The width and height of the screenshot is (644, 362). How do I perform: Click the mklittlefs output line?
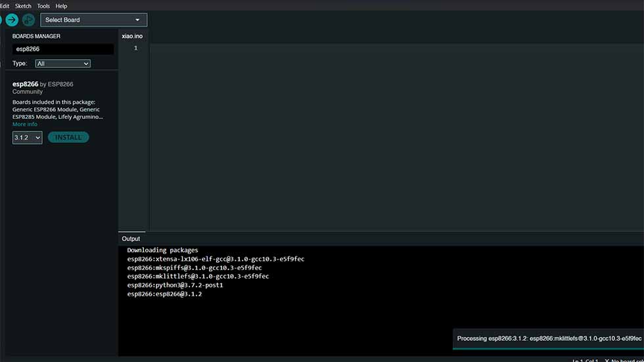[198, 276]
